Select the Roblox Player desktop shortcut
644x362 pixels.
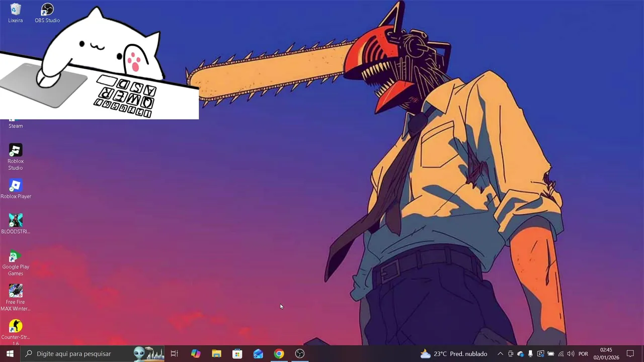pos(16,190)
